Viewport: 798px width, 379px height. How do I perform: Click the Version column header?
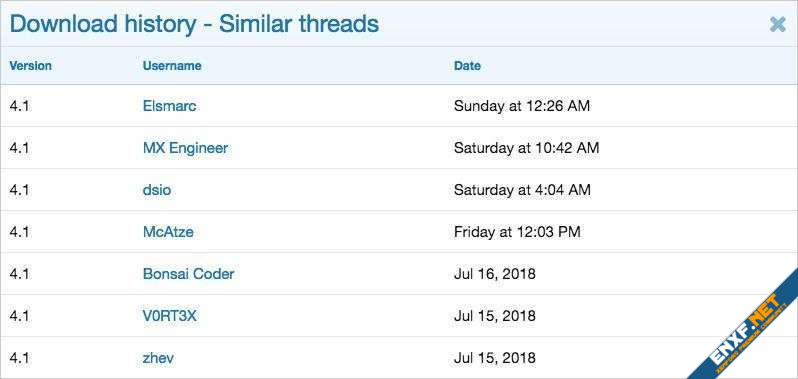pos(31,66)
